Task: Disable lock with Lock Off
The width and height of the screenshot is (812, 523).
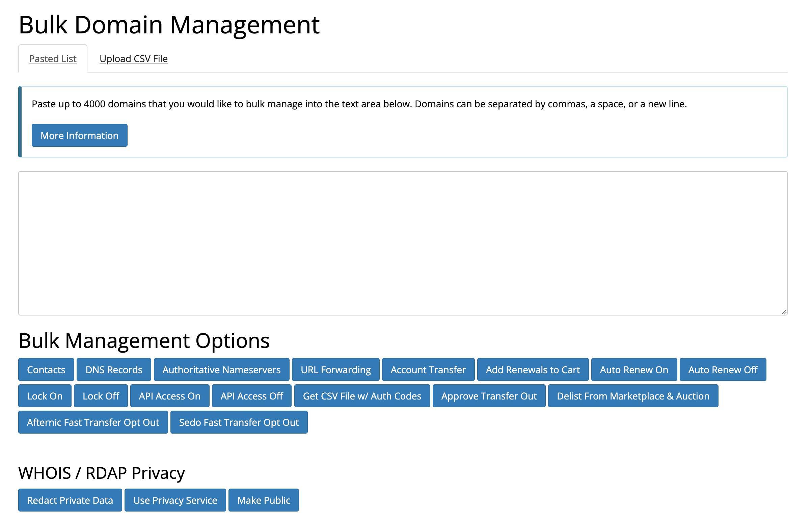Action: coord(101,396)
